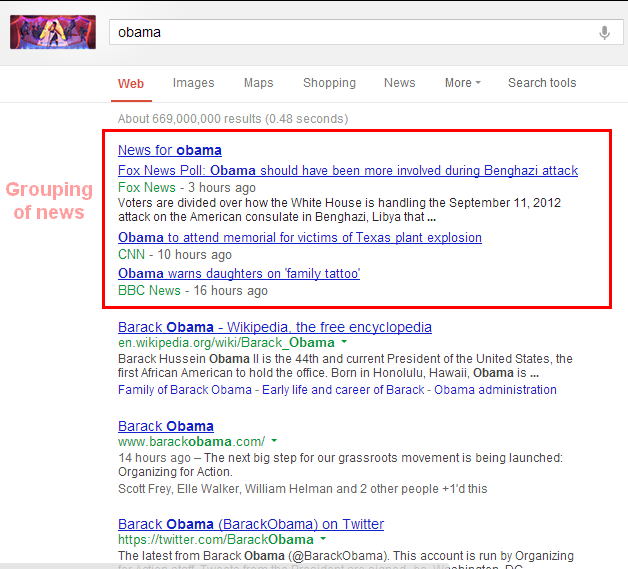Open the Shopping tab
The width and height of the screenshot is (628, 569).
click(329, 83)
